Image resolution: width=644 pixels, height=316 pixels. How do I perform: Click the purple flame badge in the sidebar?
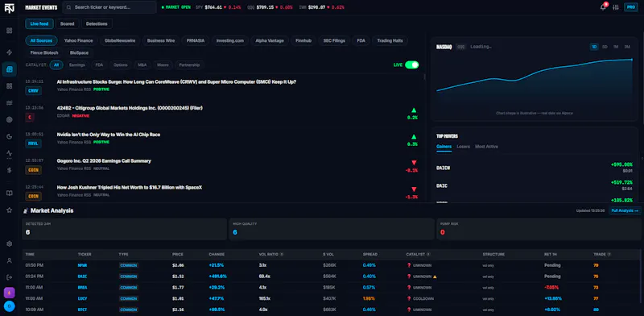[9, 293]
